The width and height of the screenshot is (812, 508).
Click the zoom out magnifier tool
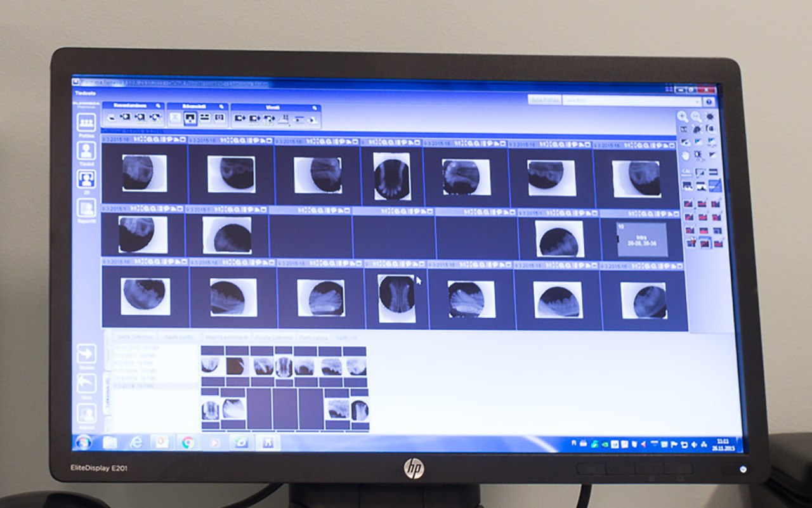point(696,117)
